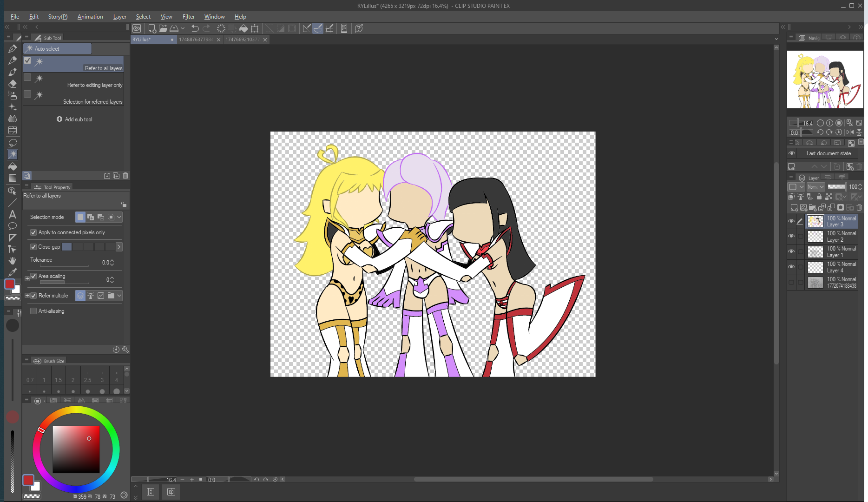
Task: Open the layer blending mode dropdown
Action: coord(815,187)
